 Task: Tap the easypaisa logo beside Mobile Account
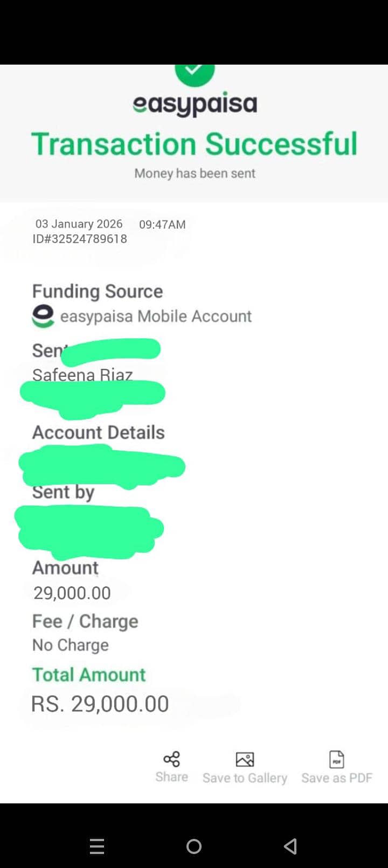[43, 316]
